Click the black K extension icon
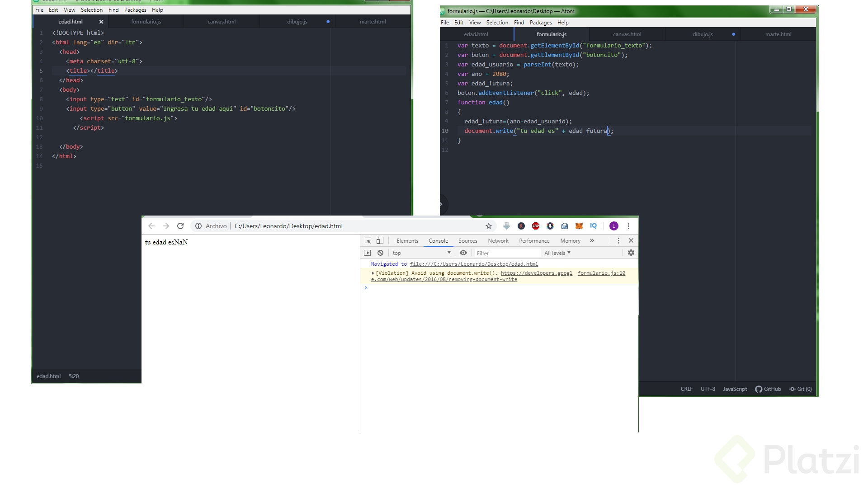Image resolution: width=868 pixels, height=488 pixels. click(x=521, y=226)
